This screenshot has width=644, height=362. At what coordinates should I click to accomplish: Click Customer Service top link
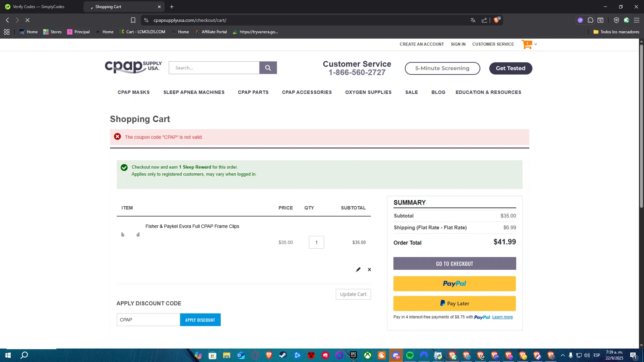coord(493,44)
